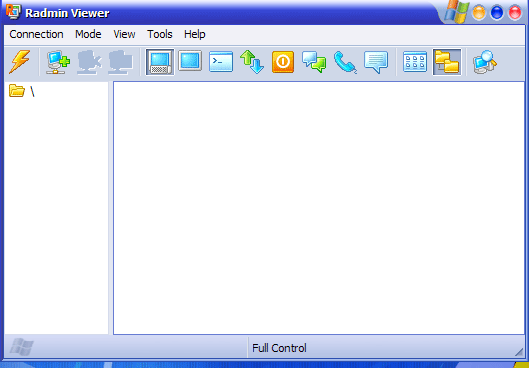The width and height of the screenshot is (529, 368).
Task: Minimize window with the orange round button
Action: (478, 13)
